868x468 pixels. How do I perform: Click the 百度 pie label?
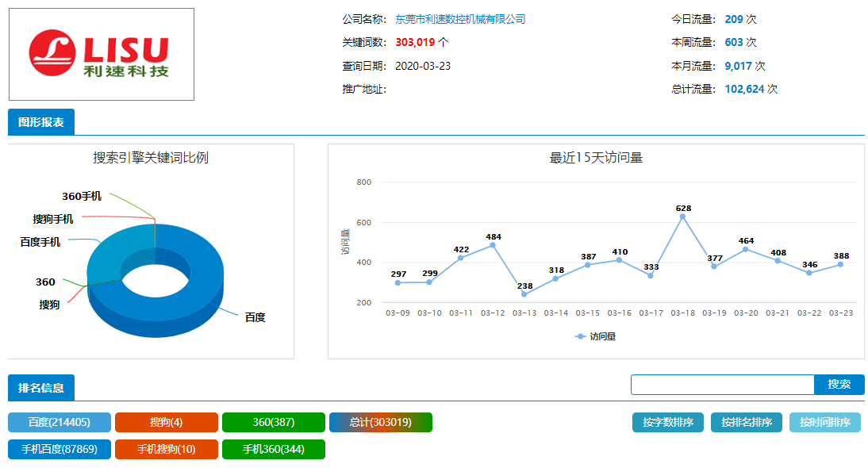click(x=255, y=317)
